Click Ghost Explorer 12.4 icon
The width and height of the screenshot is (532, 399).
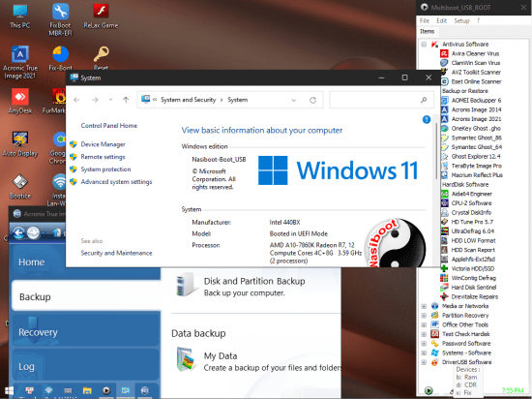(x=444, y=157)
